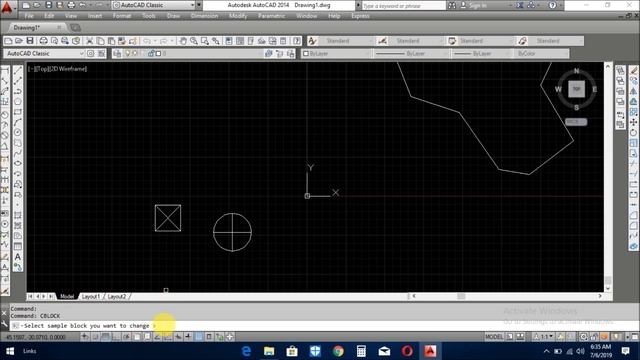Click the Dimension Style icon
This screenshot has height=360, width=640.
click(x=382, y=41)
